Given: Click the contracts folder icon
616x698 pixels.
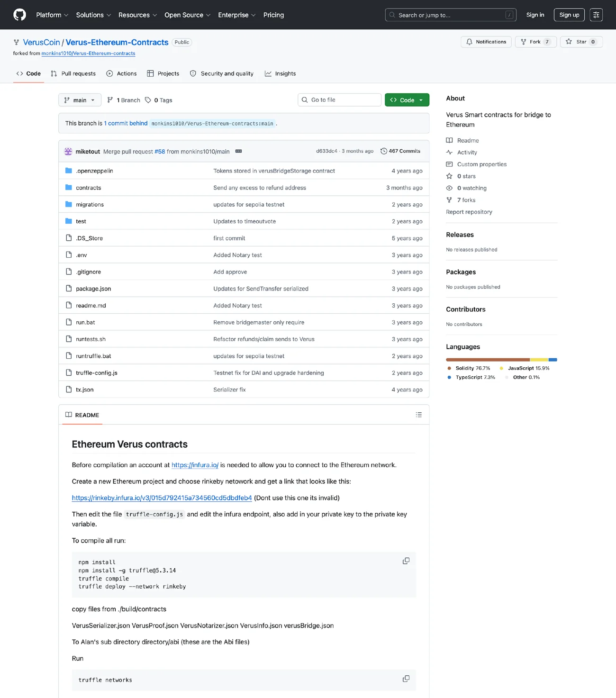Looking at the screenshot, I should click(x=69, y=188).
